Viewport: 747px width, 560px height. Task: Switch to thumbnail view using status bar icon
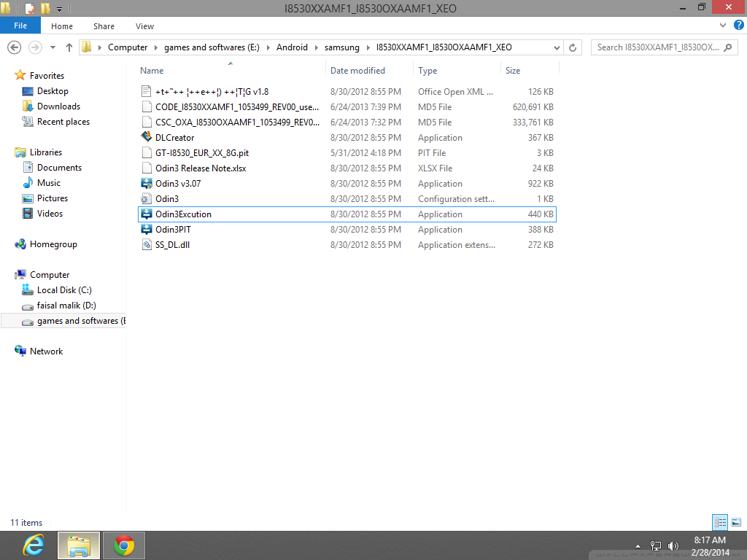(737, 522)
